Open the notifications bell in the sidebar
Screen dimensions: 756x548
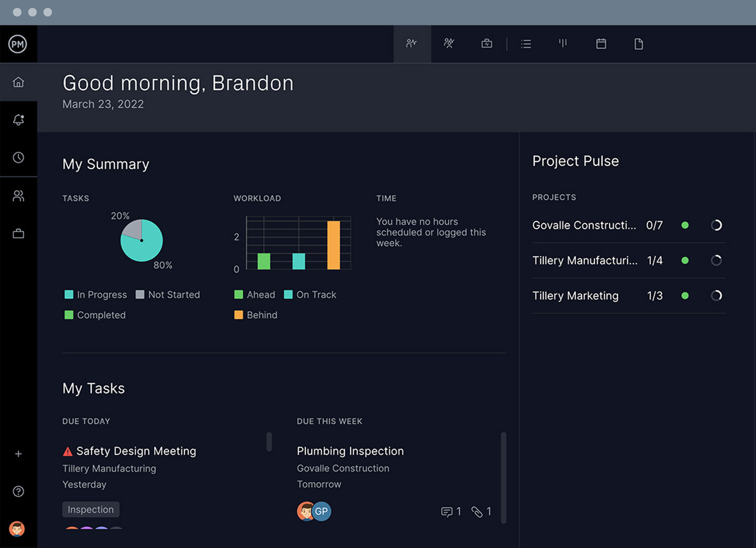pos(18,120)
